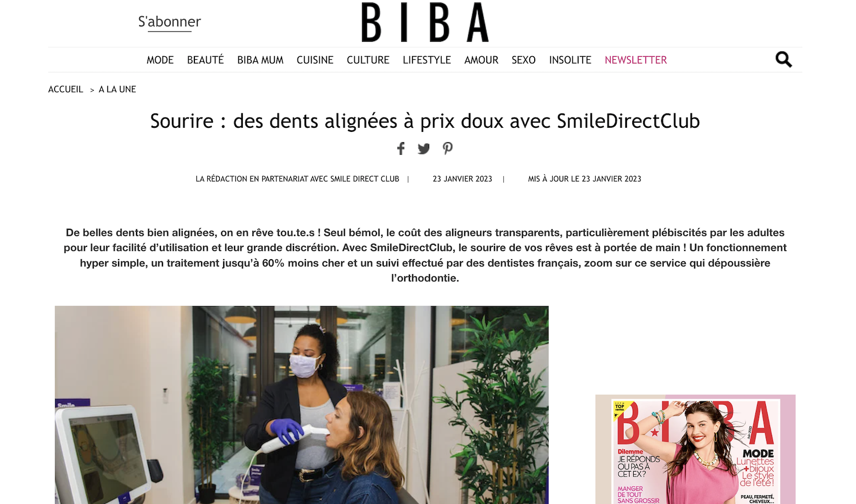Open the SEXO menu item

click(523, 60)
